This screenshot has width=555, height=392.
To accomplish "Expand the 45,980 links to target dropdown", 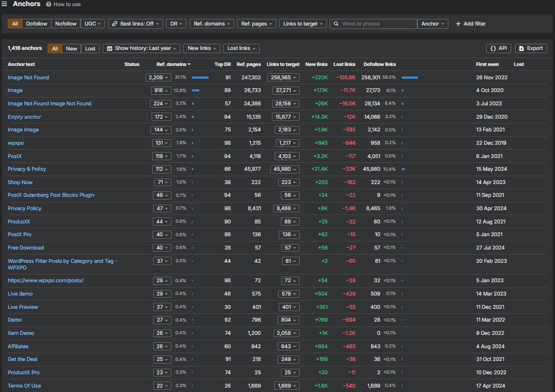I will (x=285, y=169).
